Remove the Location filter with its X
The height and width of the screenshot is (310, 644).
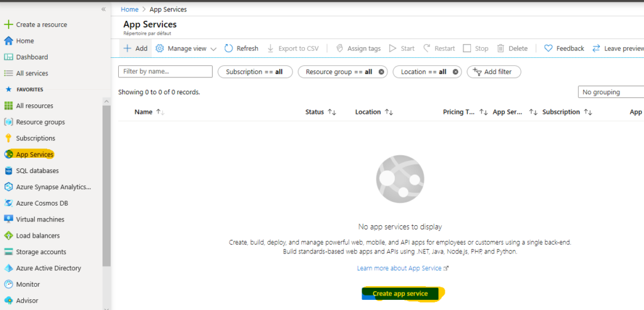pos(455,72)
